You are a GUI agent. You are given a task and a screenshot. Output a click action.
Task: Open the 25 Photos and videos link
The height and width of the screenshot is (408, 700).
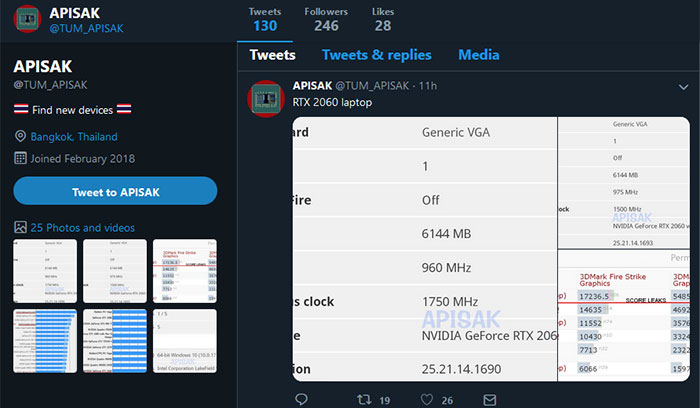[x=83, y=228]
